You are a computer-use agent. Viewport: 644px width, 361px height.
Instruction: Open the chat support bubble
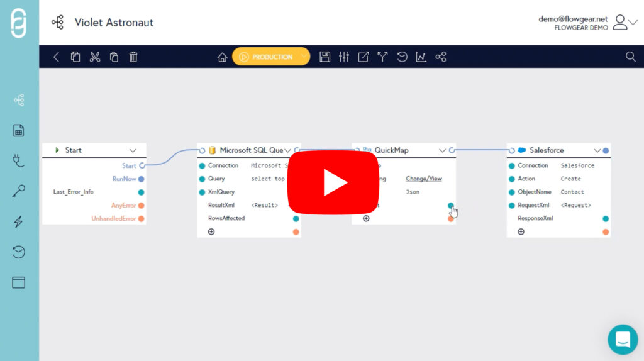[623, 340]
